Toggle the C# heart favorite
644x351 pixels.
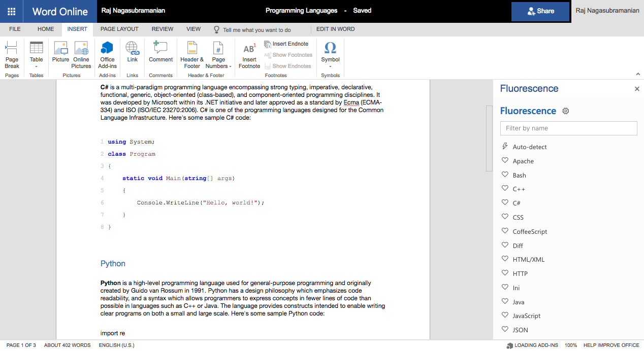pos(505,202)
